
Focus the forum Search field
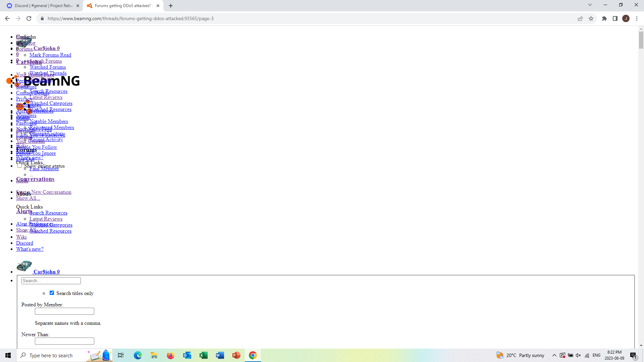click(x=51, y=281)
